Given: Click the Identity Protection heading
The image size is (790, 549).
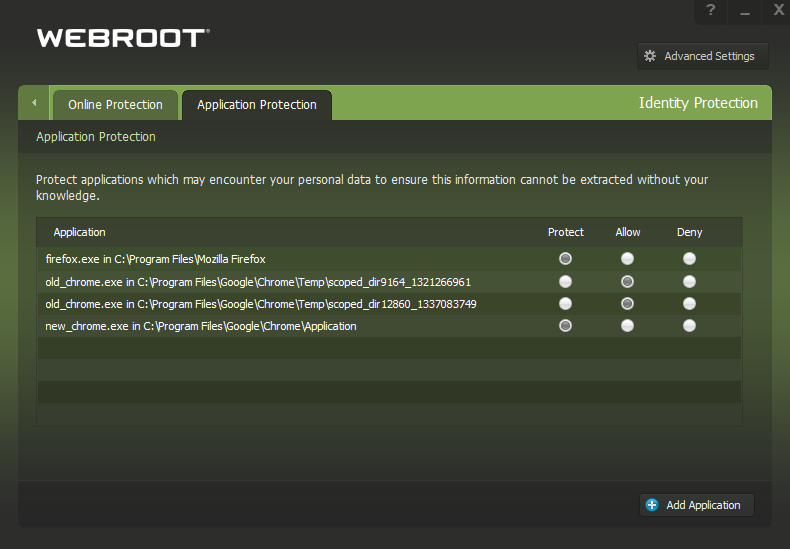Looking at the screenshot, I should coord(698,103).
